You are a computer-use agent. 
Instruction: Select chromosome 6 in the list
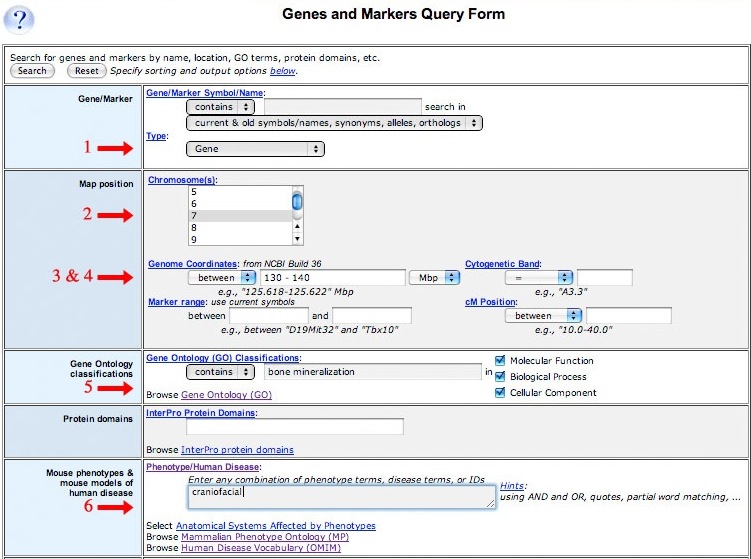click(240, 204)
